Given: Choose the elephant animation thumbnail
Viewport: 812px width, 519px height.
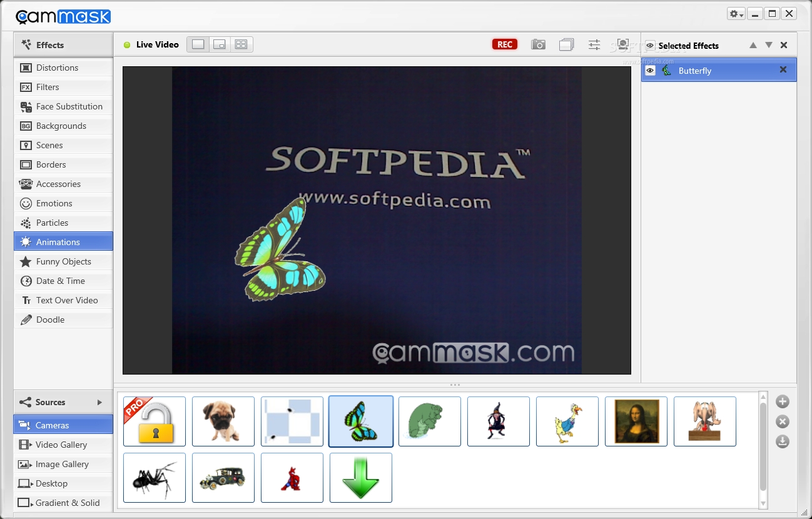Looking at the screenshot, I should coord(705,421).
